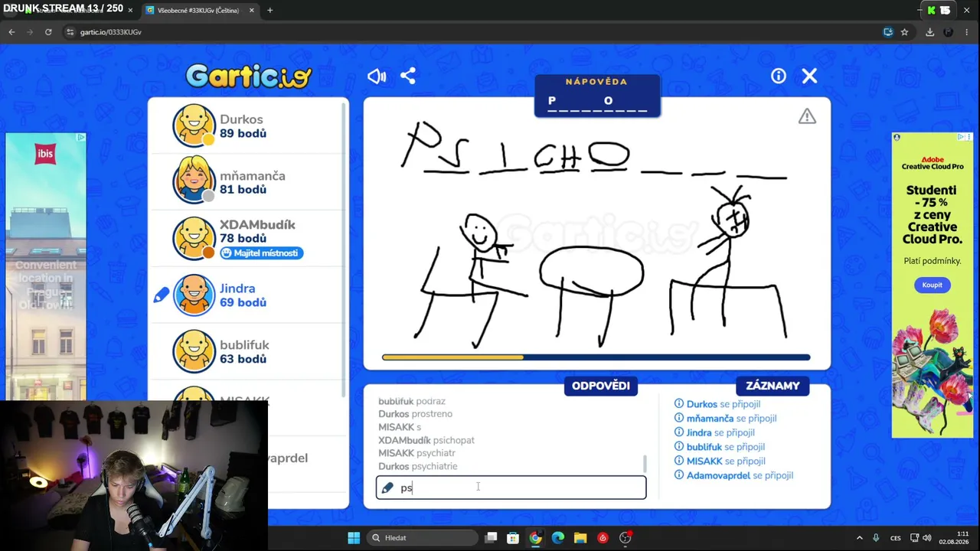Click bublifuk's avatar
The height and width of the screenshot is (551, 980).
tap(194, 351)
